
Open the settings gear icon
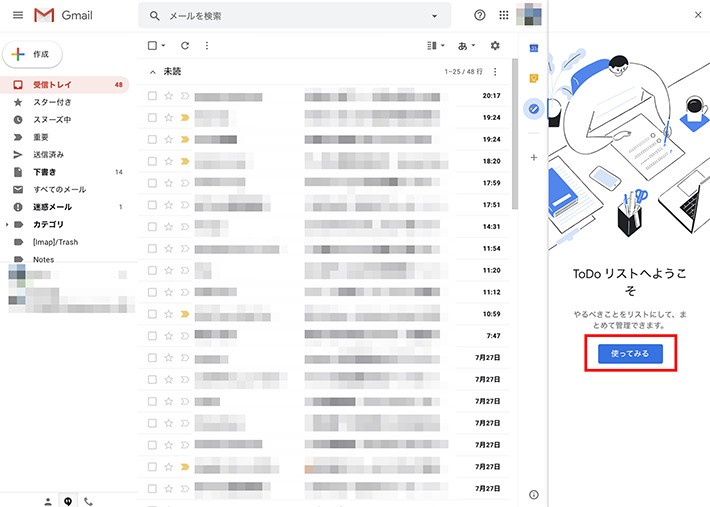pos(495,45)
